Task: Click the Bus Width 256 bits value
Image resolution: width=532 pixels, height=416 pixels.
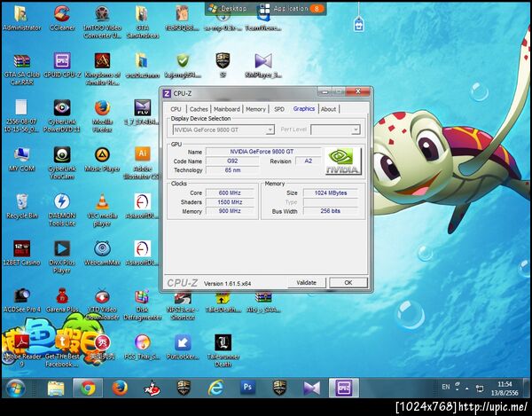Action: click(331, 211)
